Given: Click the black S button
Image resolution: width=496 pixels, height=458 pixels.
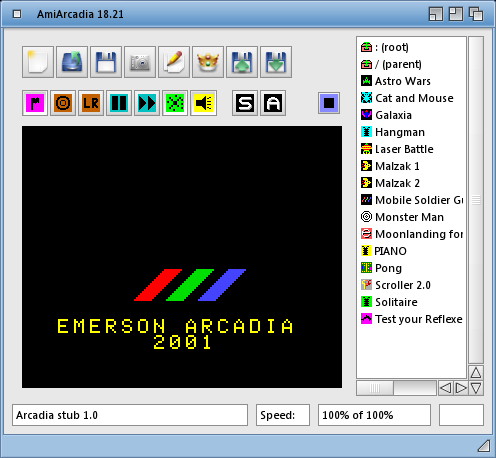Looking at the screenshot, I should point(245,103).
